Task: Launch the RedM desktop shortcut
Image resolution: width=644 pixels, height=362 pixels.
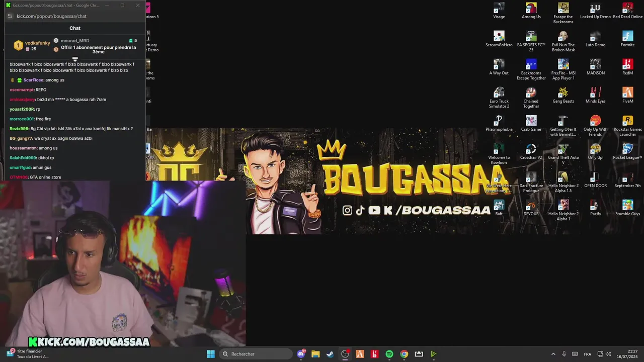Action: 627,67
